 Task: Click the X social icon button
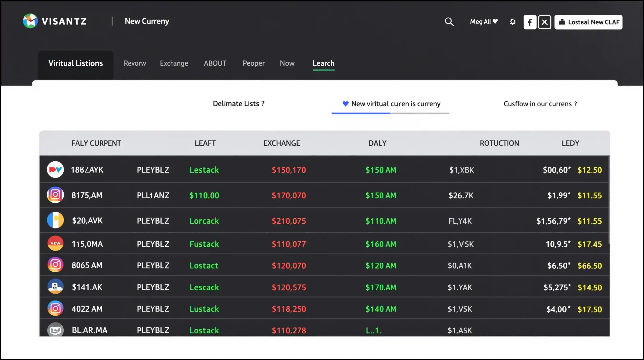(544, 22)
